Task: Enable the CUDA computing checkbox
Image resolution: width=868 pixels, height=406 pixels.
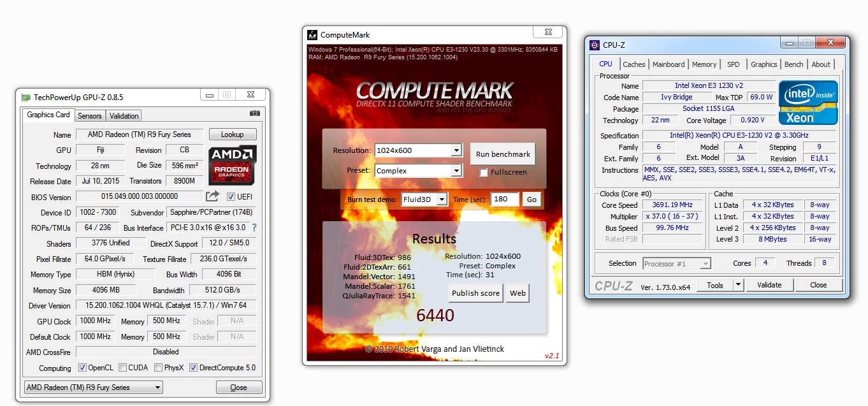Action: (122, 368)
